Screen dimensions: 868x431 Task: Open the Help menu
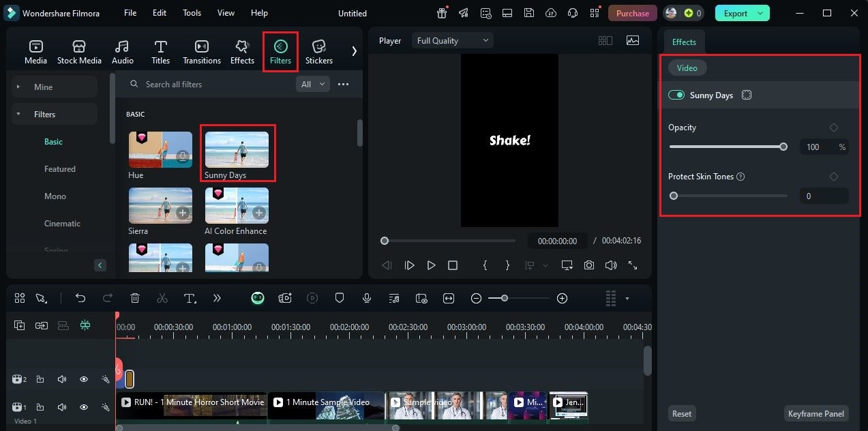(259, 13)
